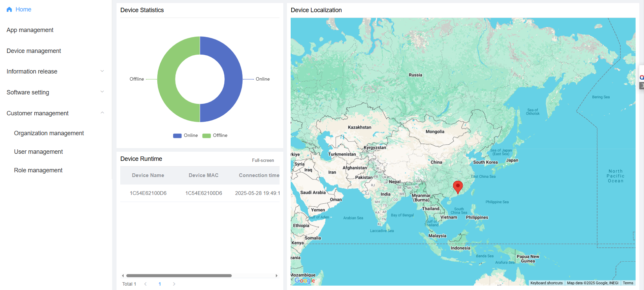Open App management page

point(30,30)
